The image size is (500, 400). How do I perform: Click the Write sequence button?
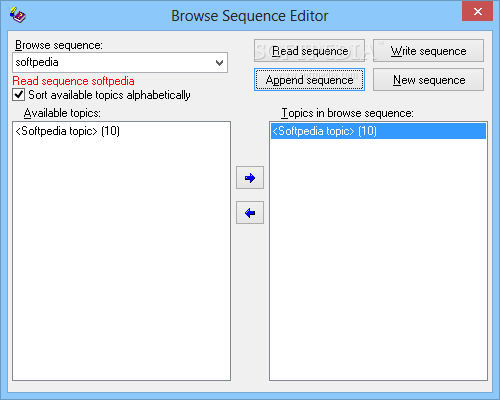click(428, 51)
